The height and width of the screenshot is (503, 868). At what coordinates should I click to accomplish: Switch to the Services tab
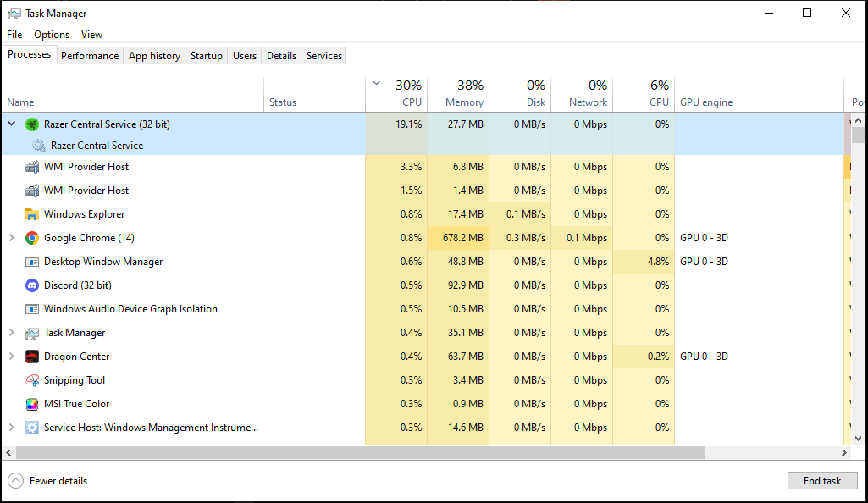click(323, 56)
